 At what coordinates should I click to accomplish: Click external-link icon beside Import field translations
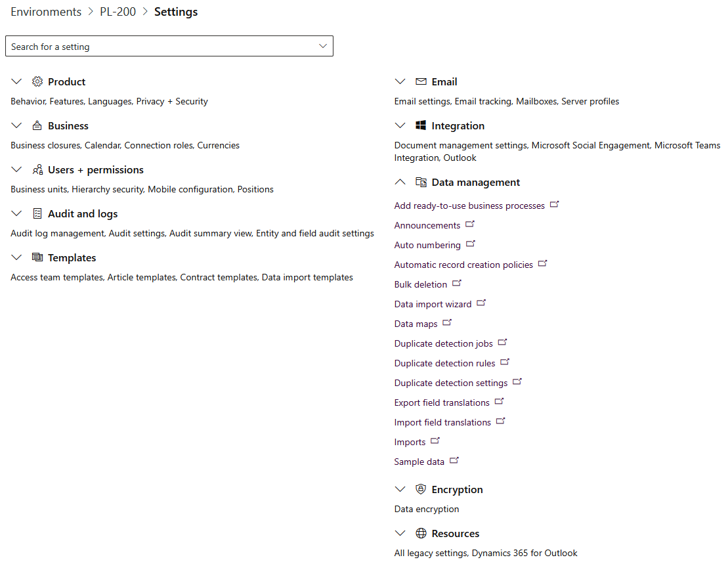500,421
